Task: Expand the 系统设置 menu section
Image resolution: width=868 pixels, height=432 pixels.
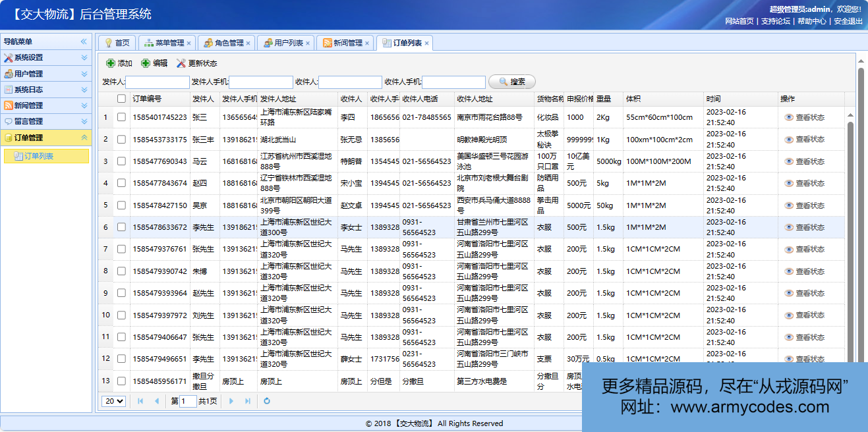Action: pyautogui.click(x=46, y=58)
